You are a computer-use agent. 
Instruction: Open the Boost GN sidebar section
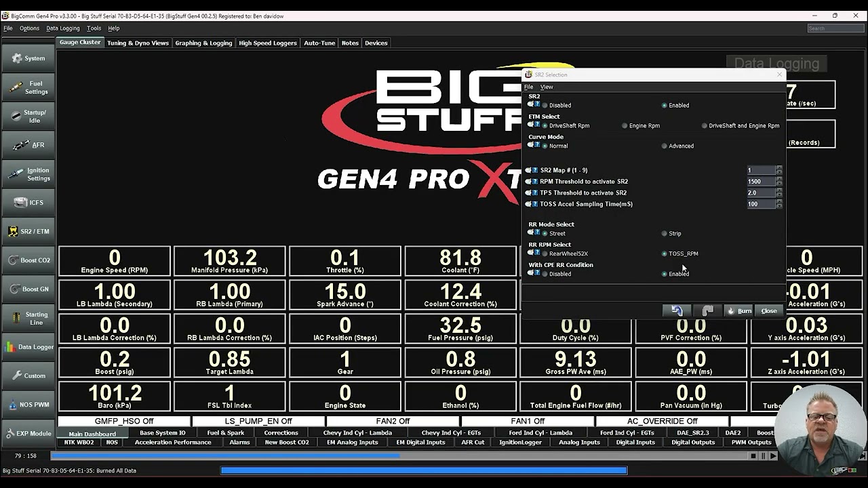pyautogui.click(x=28, y=289)
